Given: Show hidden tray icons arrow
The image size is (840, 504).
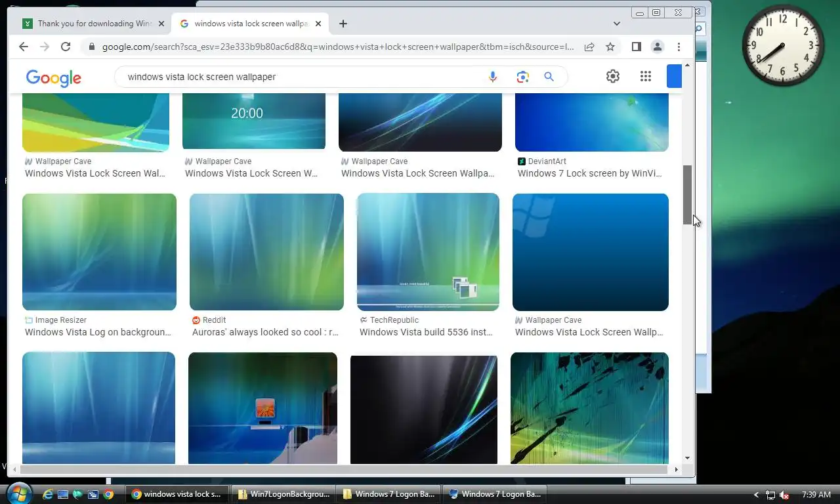Looking at the screenshot, I should [756, 495].
